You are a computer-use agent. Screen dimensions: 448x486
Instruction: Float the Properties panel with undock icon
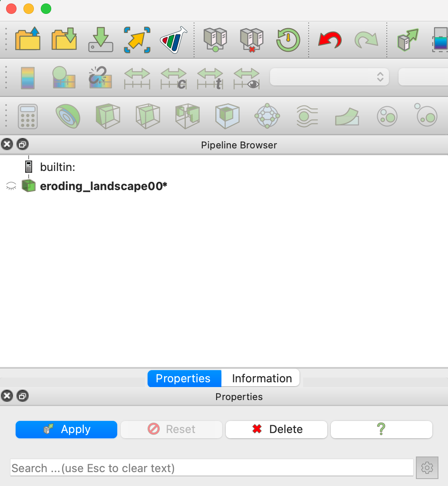23,396
